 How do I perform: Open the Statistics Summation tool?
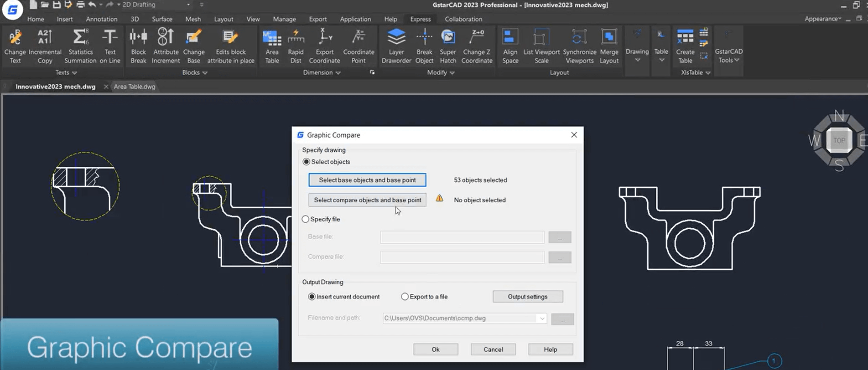pos(80,46)
